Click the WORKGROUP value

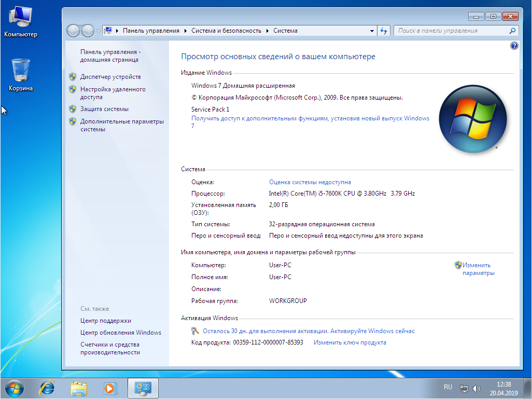tap(288, 301)
